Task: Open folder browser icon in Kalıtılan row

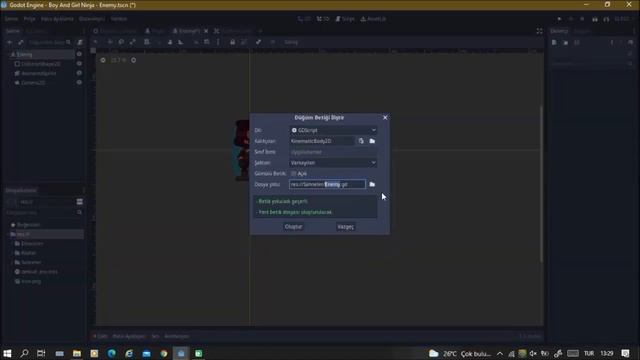Action: pos(372,141)
